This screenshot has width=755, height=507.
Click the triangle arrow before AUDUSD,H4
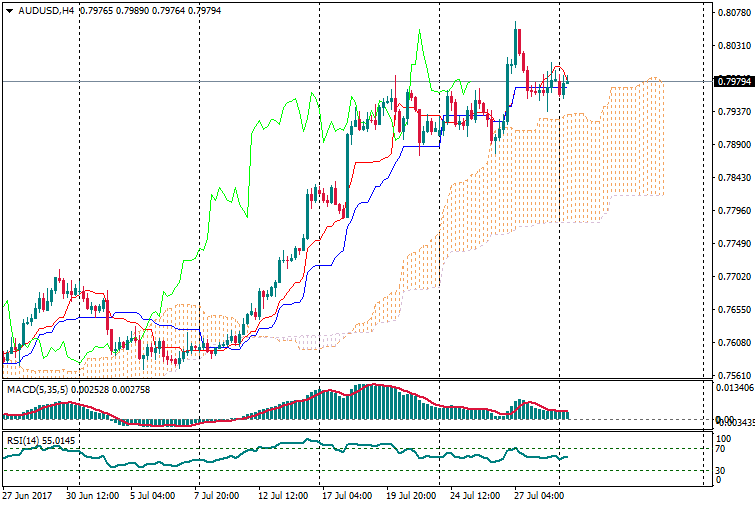9,11
